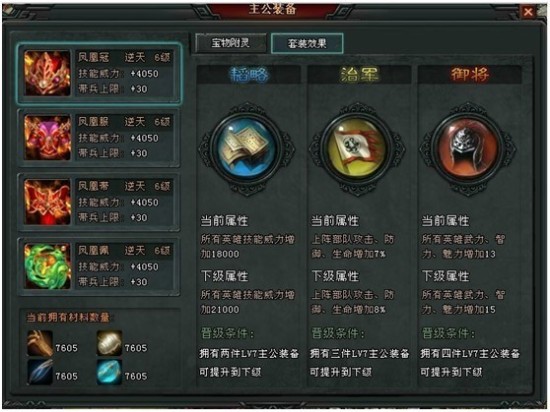
Task: Close the 主公装备 window
Action: [528, 12]
